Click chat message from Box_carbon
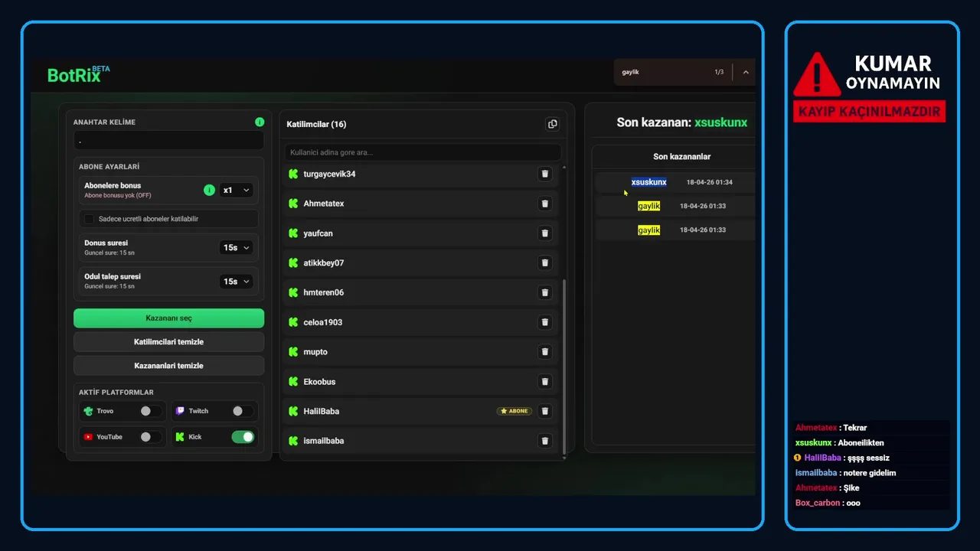980x551 pixels. 828,503
